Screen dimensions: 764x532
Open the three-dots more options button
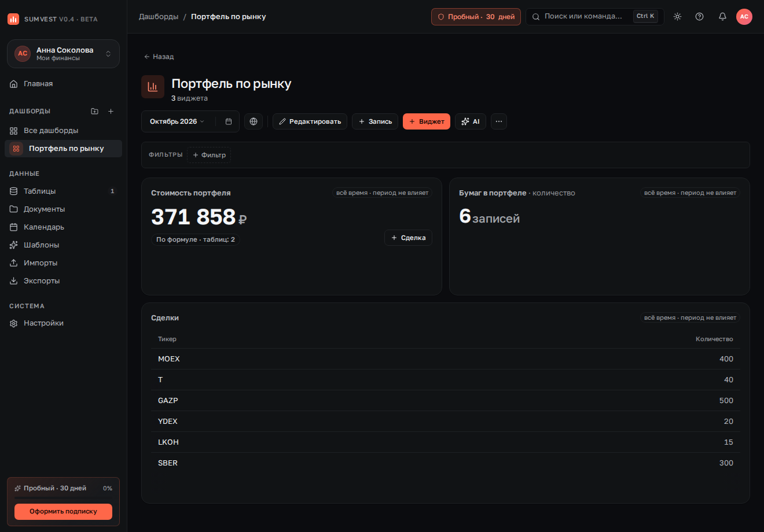499,121
